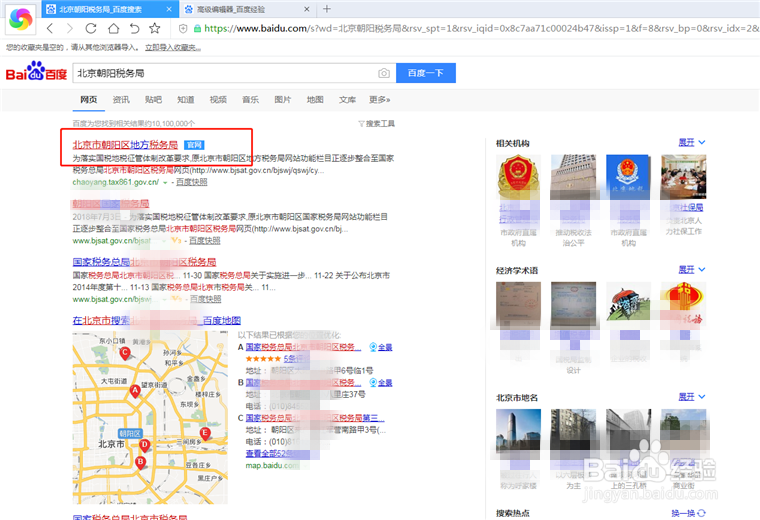Image resolution: width=760 pixels, height=520 pixels.
Task: Click the browser address bar URL
Action: 480,29
